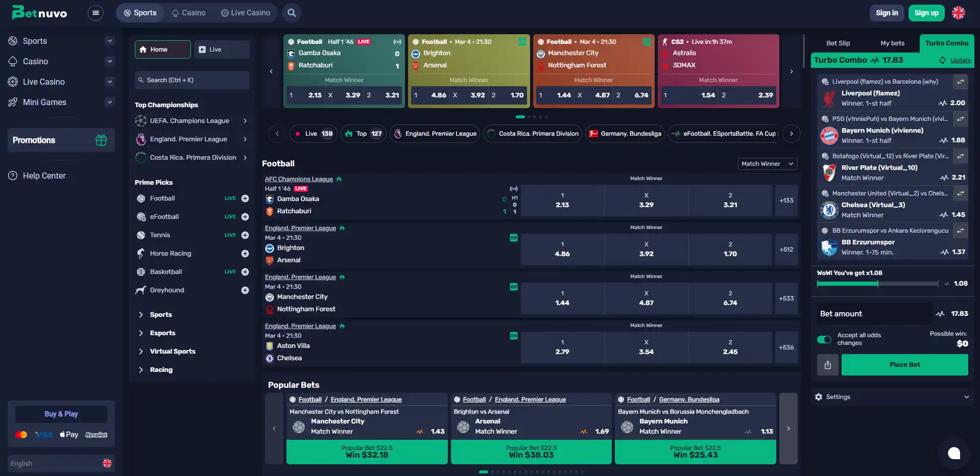Screen dimensions: 980x476
Task: Open the hamburger menu beside the logo
Action: coord(95,13)
